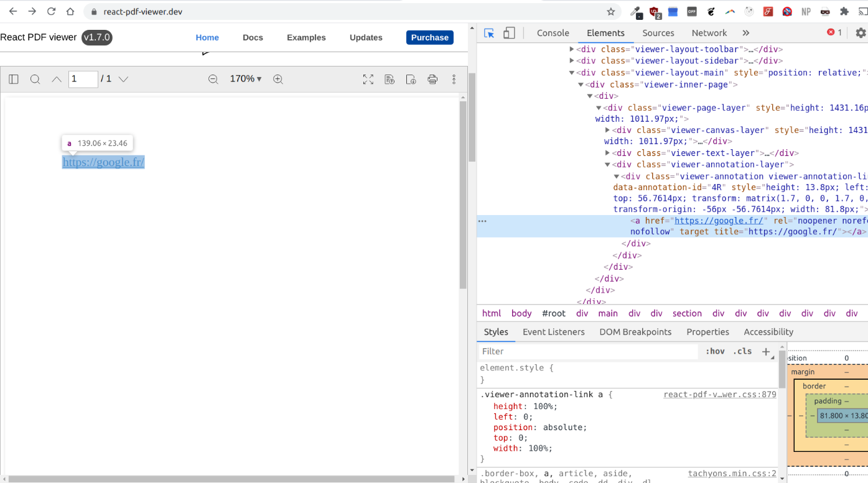Click the Purchase button

429,37
